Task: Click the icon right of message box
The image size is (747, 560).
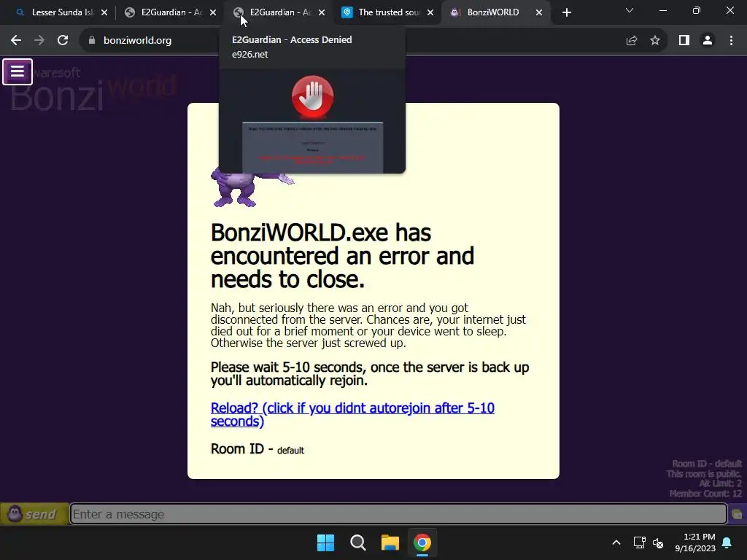Action: [x=737, y=514]
